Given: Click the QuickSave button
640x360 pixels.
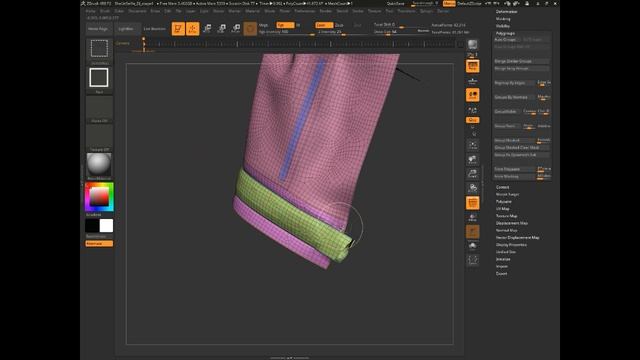Looking at the screenshot, I should 395,4.
